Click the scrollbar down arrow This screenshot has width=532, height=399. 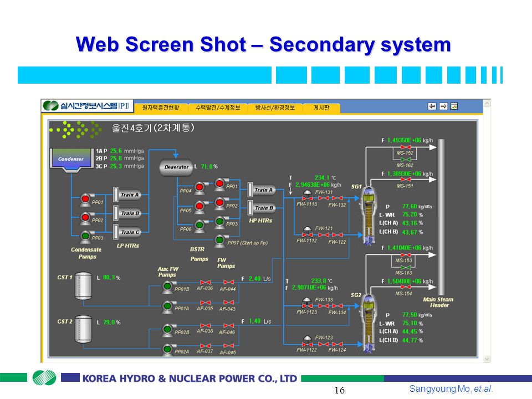[487, 359]
